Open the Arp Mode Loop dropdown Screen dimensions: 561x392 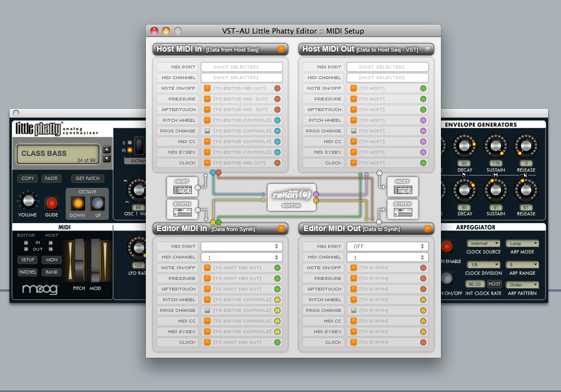(x=522, y=244)
